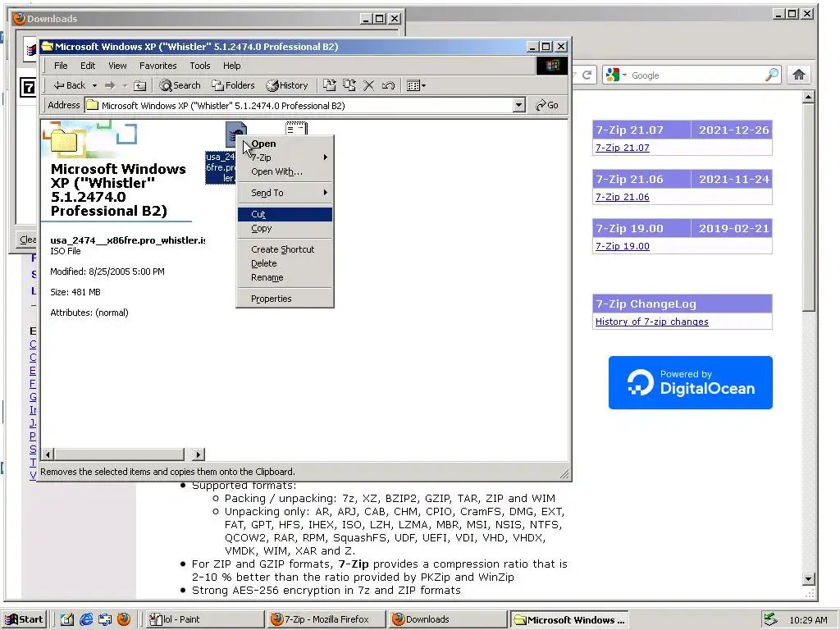Click the Firefox Home icon
This screenshot has height=630, width=840.
coord(799,75)
